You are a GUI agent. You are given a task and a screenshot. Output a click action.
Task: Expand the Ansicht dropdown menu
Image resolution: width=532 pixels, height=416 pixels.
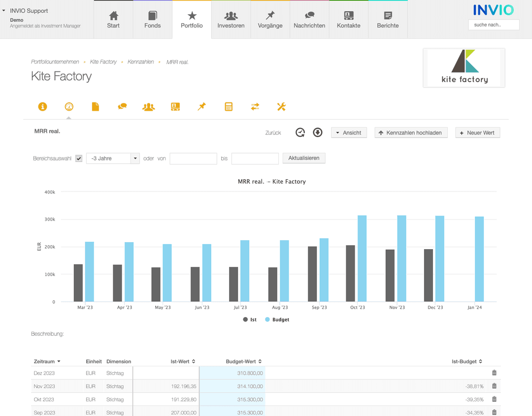pyautogui.click(x=349, y=133)
